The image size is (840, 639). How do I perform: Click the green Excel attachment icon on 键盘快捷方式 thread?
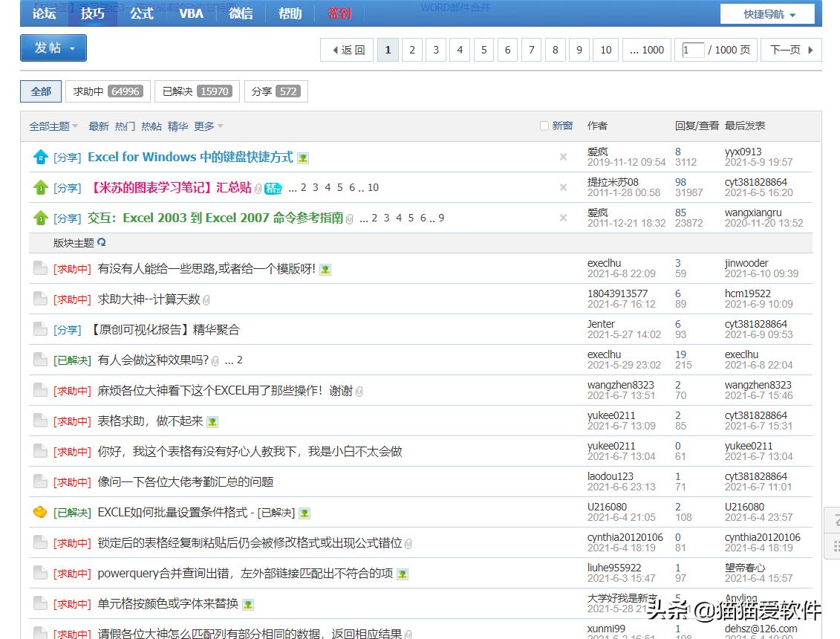pyautogui.click(x=302, y=157)
